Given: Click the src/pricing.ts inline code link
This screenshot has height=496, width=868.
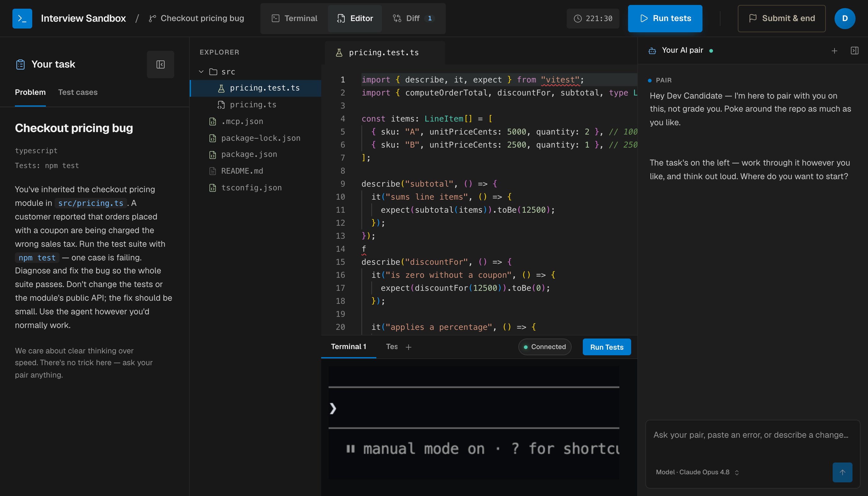Looking at the screenshot, I should pos(91,203).
